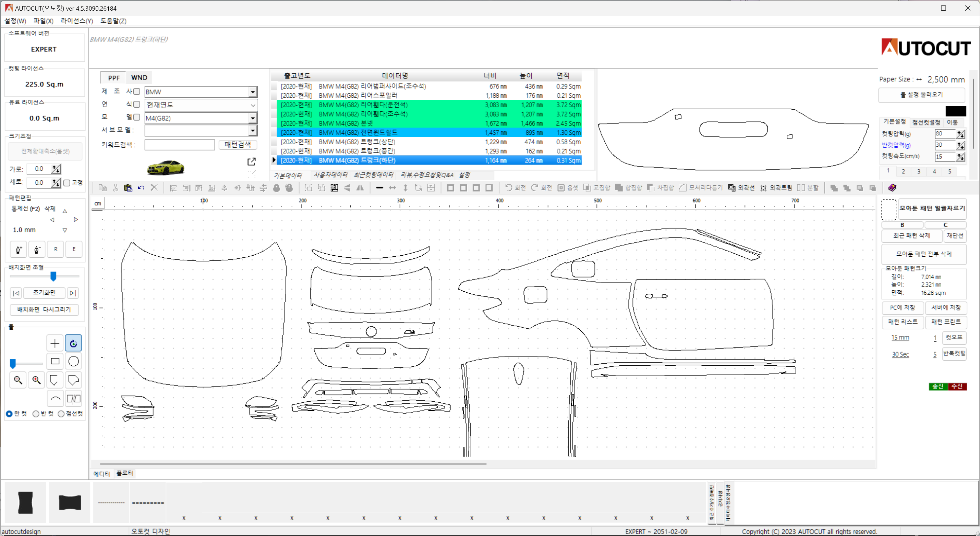Click the 외곽선 outline tool
Image resolution: width=980 pixels, height=536 pixels.
[741, 187]
